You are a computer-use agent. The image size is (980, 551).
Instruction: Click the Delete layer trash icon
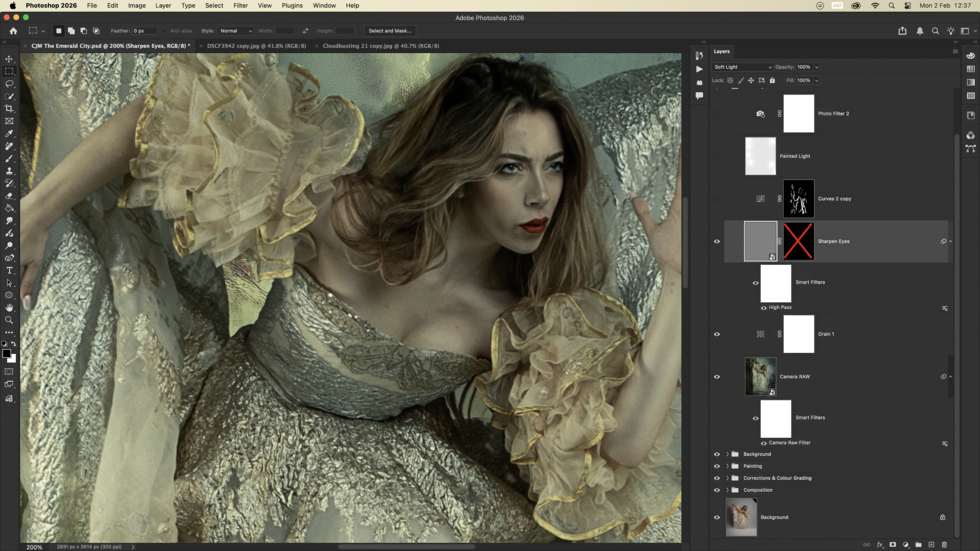click(x=944, y=544)
